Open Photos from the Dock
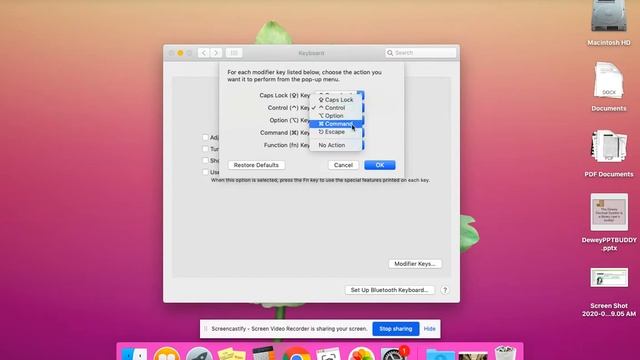Screen dimensions: 640x360 [x=361, y=353]
